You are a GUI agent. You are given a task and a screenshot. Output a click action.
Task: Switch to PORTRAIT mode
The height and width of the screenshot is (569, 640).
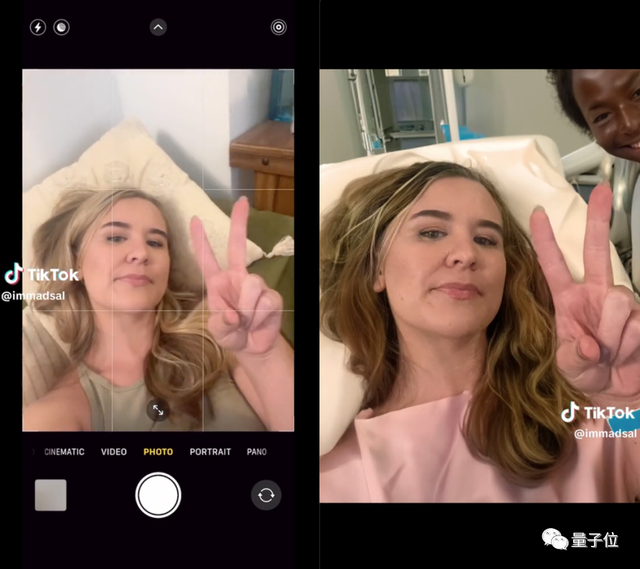click(210, 452)
